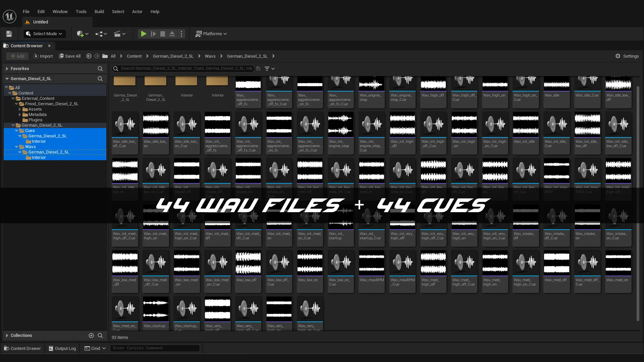Image resolution: width=644 pixels, height=362 pixels.
Task: Expand the Favorites section
Action: coord(7,68)
